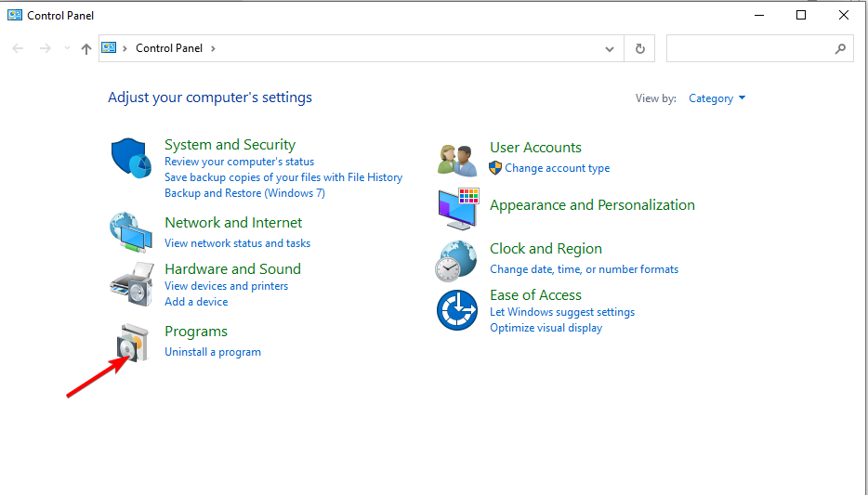
Task: Go up one folder level
Action: click(x=85, y=48)
